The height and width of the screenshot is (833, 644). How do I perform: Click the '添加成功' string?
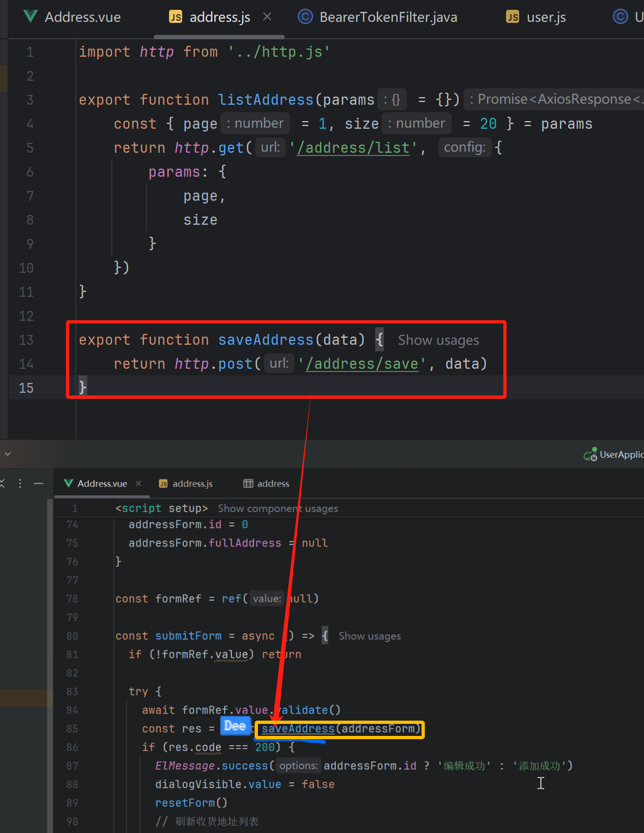pos(539,766)
